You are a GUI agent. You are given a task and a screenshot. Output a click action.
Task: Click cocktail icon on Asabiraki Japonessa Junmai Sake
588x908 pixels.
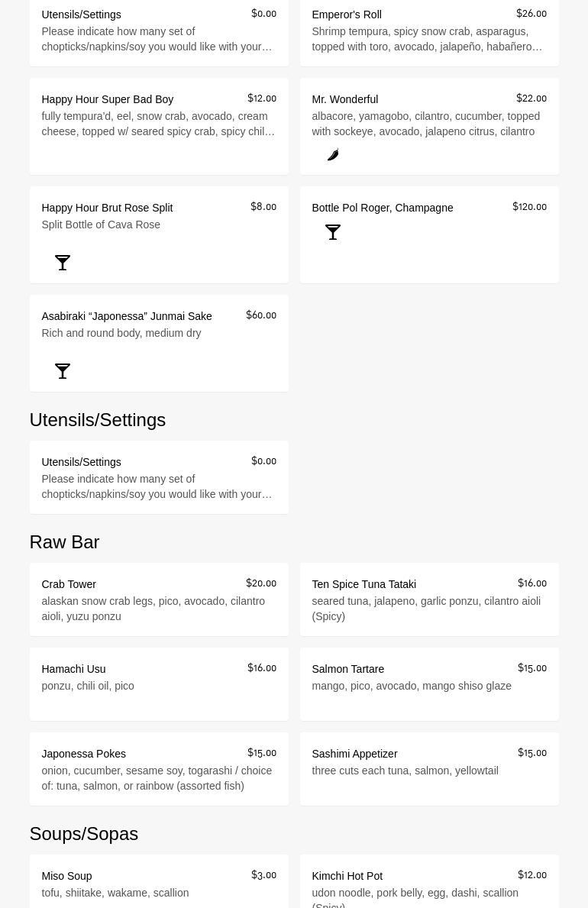(x=63, y=371)
